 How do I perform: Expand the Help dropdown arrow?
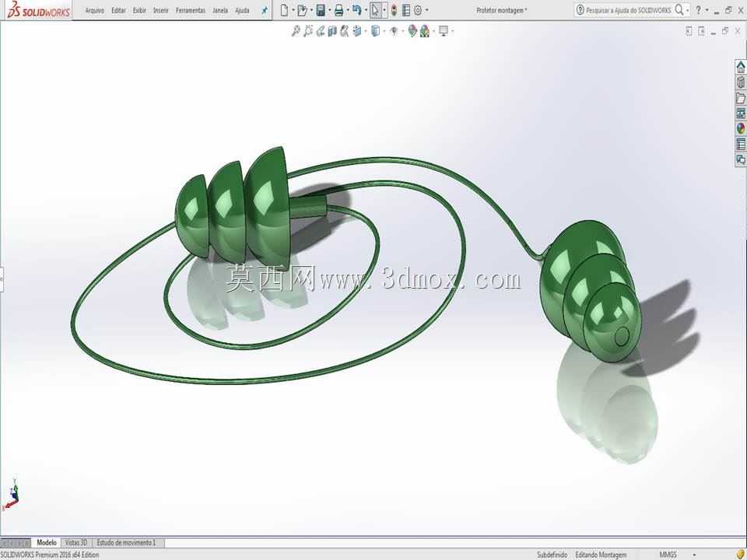pos(707,10)
